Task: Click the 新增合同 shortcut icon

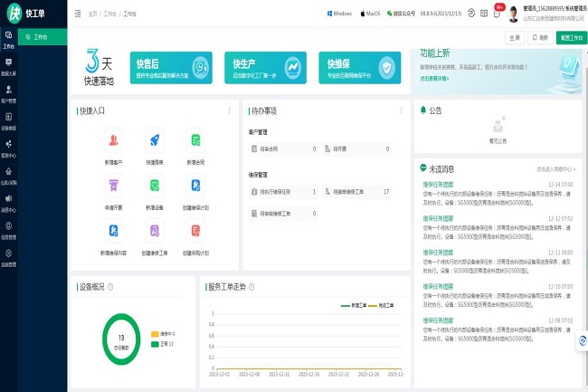Action: click(195, 140)
